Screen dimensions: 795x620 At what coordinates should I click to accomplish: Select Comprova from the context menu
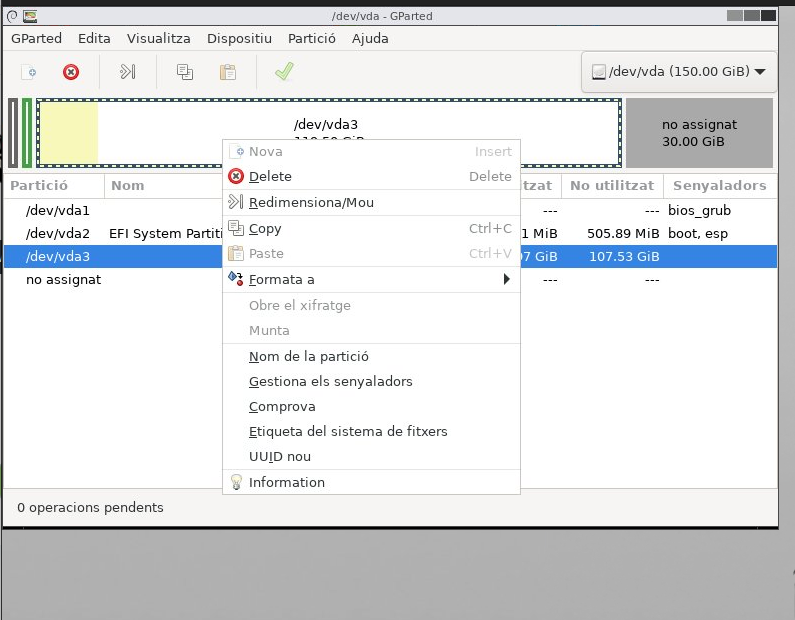[x=282, y=407]
